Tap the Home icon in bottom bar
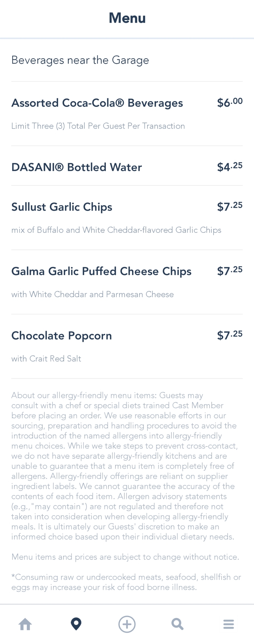 tap(25, 625)
